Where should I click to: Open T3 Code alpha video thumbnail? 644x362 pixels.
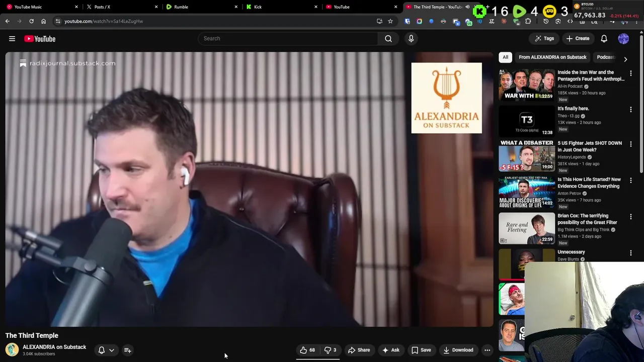526,120
